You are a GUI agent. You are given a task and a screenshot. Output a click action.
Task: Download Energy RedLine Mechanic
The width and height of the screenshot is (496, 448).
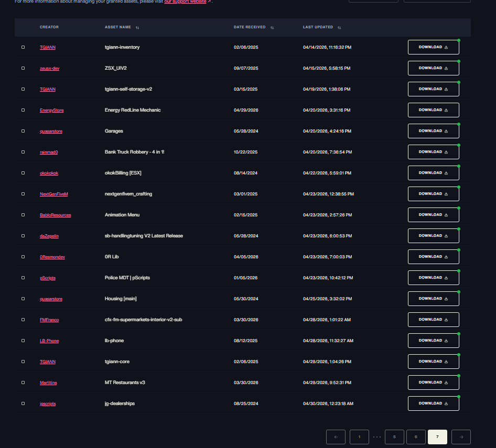pyautogui.click(x=434, y=110)
